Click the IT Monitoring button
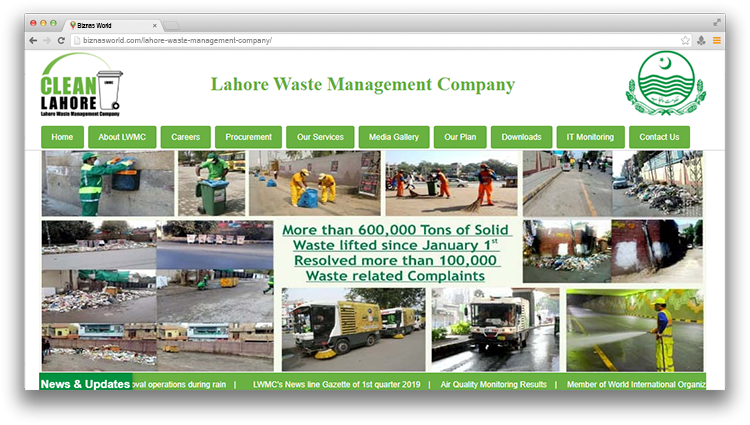The height and width of the screenshot is (425, 750). pos(590,137)
